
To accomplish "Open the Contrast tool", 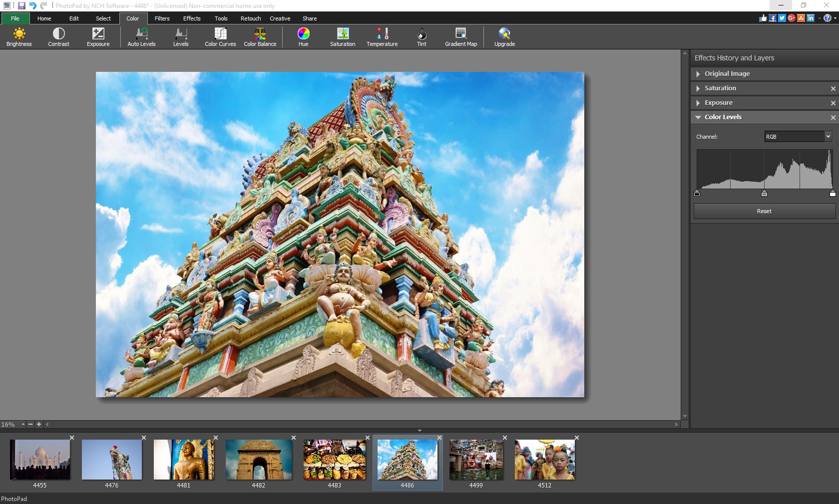I will (58, 37).
